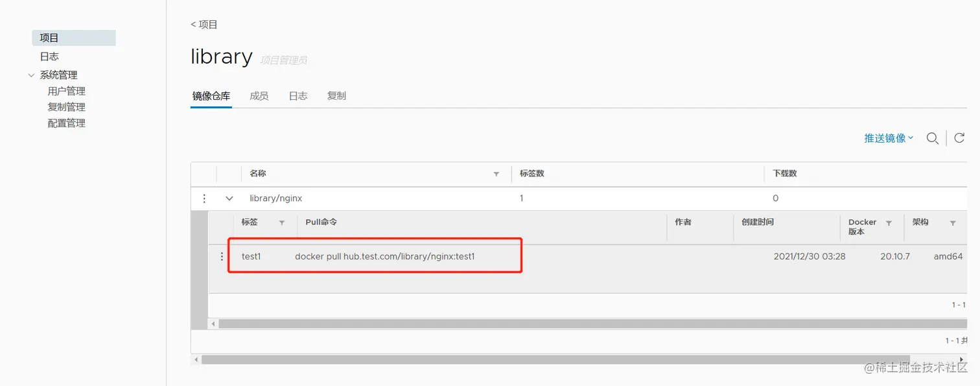Click the 20.10.7 Docker version cell

(x=895, y=256)
